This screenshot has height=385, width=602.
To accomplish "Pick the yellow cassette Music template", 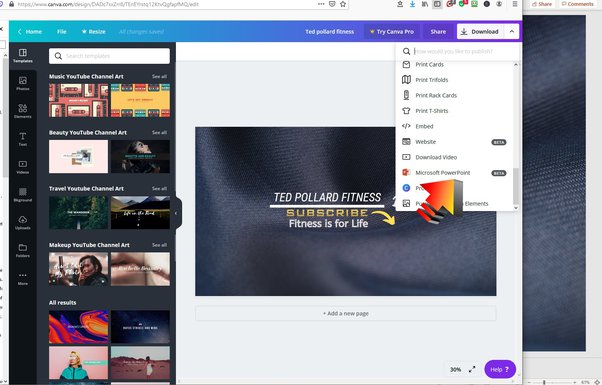I will click(x=140, y=100).
